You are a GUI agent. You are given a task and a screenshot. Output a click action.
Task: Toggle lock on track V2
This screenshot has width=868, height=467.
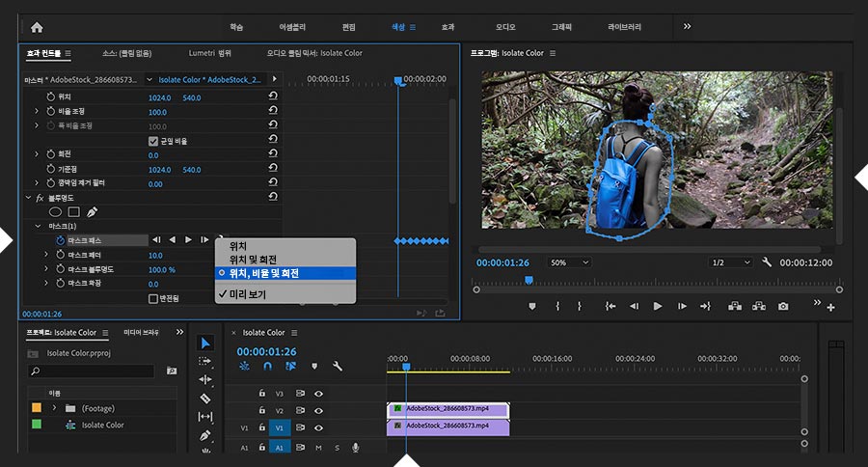(261, 410)
